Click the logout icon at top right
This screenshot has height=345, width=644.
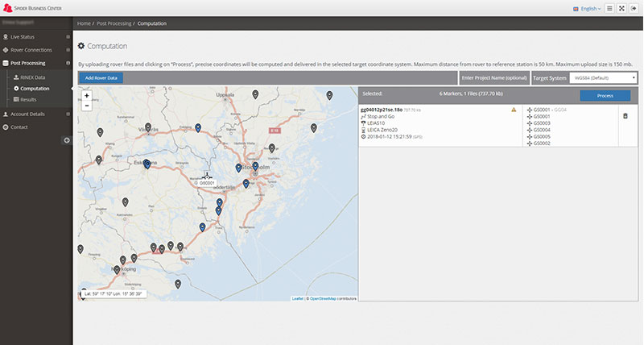click(x=634, y=8)
